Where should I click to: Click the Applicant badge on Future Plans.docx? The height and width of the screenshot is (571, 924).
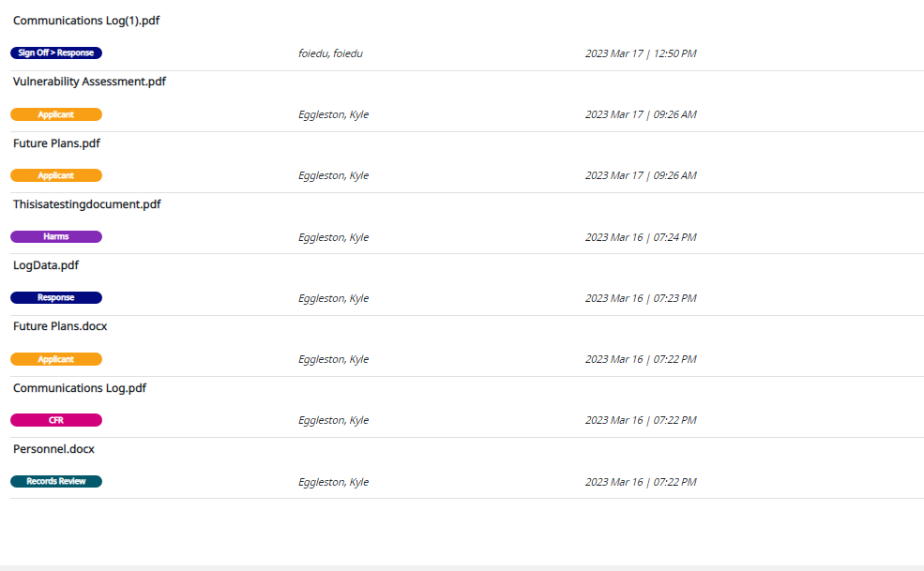tap(56, 358)
